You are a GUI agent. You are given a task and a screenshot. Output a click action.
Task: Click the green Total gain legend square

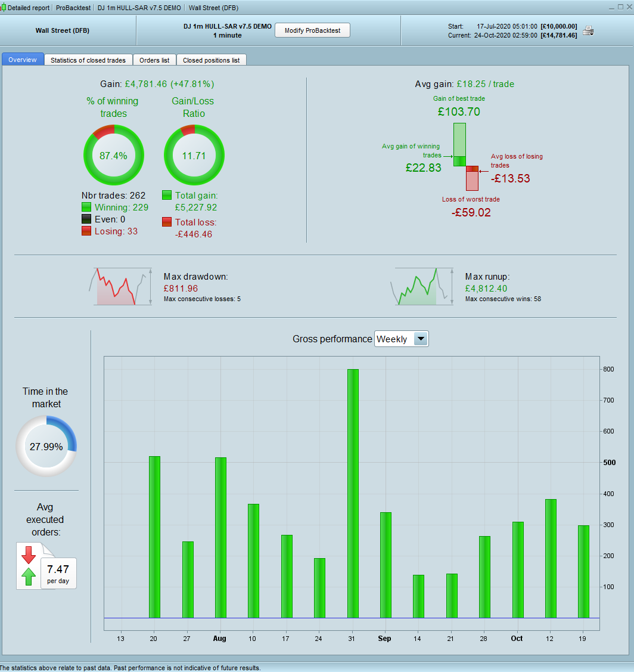click(167, 196)
